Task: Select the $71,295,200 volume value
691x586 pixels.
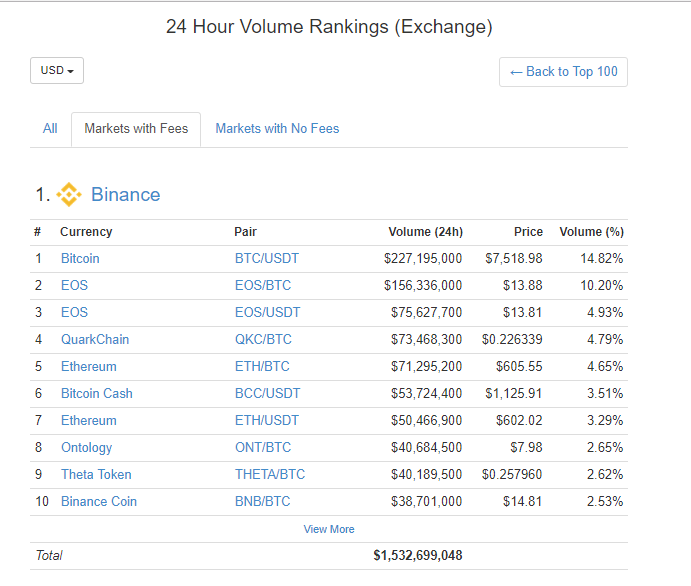Action: click(x=426, y=367)
